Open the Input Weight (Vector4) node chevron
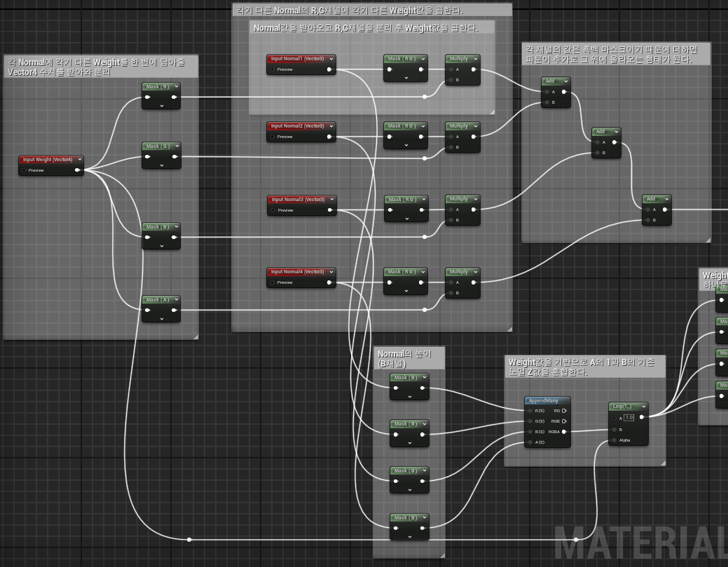Screen dimensions: 728x567 point(80,159)
